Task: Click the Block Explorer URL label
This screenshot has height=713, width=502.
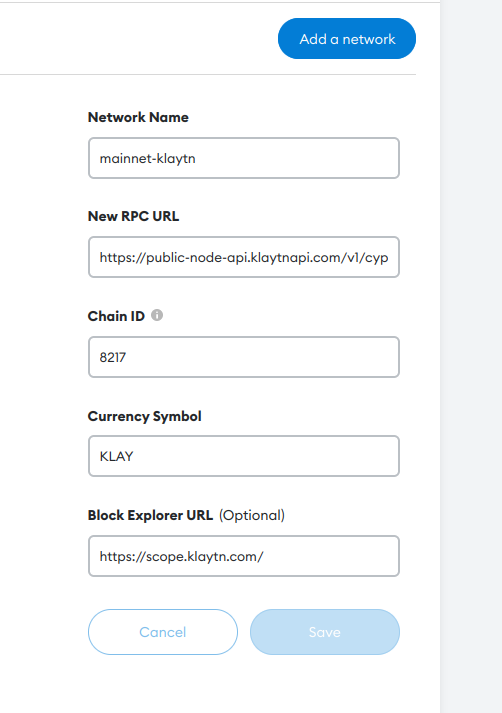Action: pos(150,515)
